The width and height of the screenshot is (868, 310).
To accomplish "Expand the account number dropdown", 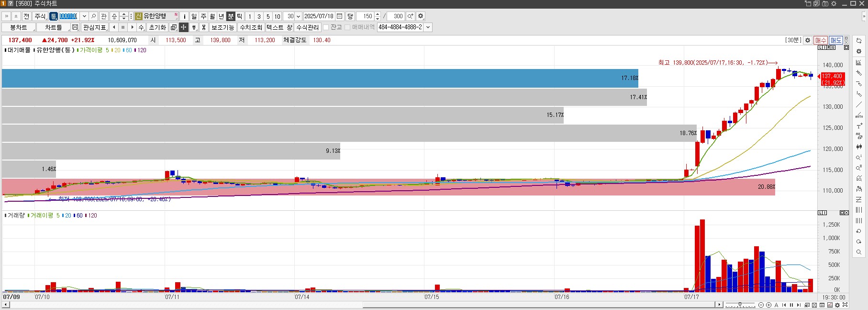I will (x=428, y=27).
